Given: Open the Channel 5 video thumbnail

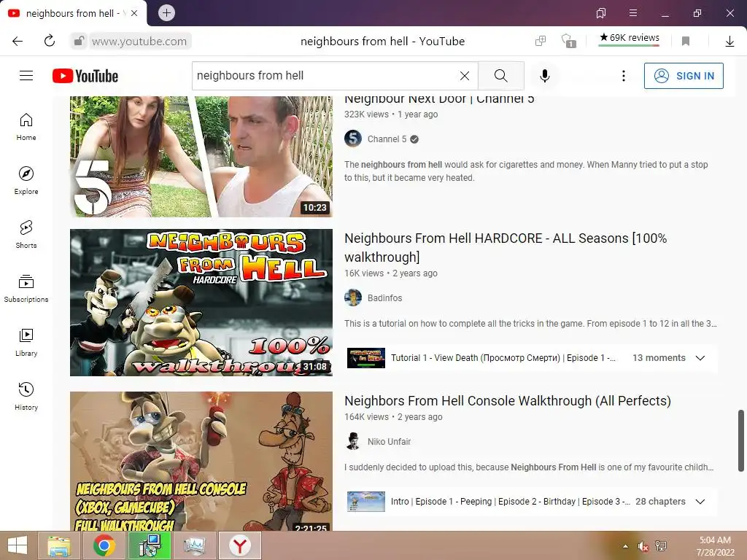Looking at the screenshot, I should tap(201, 157).
